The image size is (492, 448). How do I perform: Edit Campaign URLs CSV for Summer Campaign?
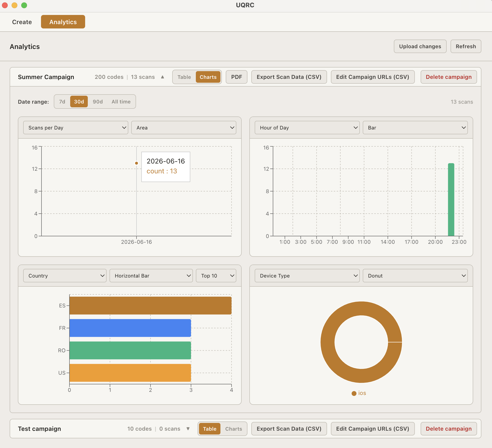372,77
